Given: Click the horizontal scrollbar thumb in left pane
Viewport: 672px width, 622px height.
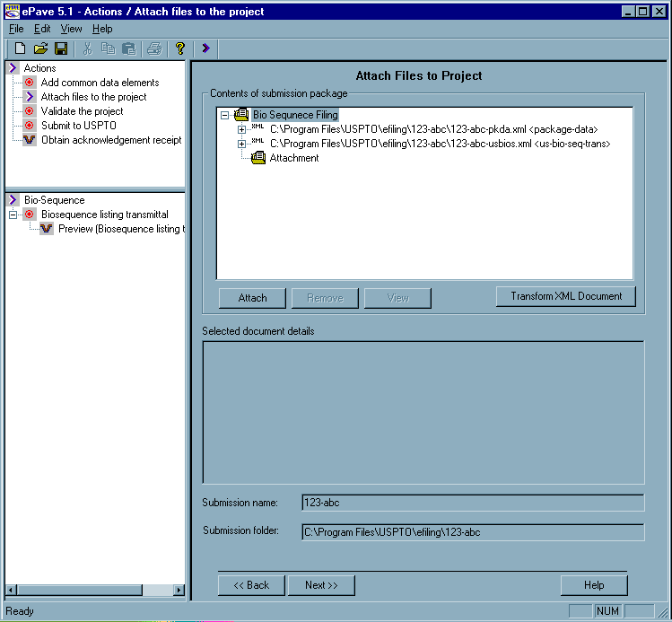Looking at the screenshot, I should [80, 591].
